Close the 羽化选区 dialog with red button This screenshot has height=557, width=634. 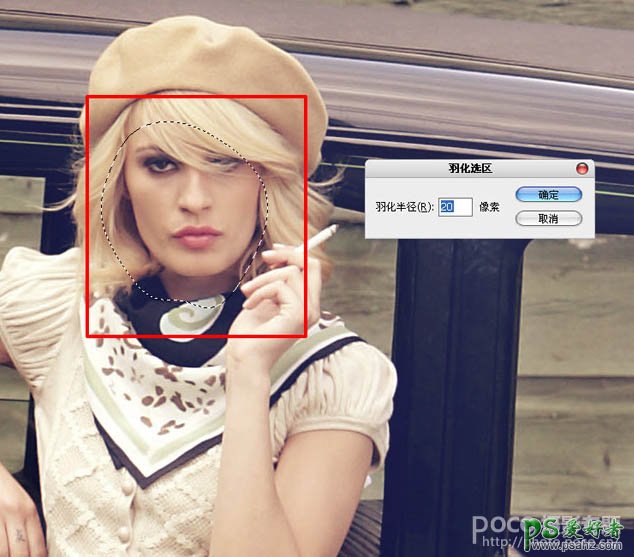pyautogui.click(x=582, y=168)
